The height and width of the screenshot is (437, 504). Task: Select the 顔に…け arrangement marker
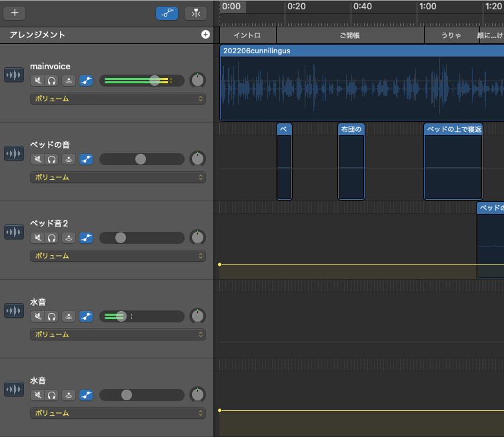click(x=492, y=35)
